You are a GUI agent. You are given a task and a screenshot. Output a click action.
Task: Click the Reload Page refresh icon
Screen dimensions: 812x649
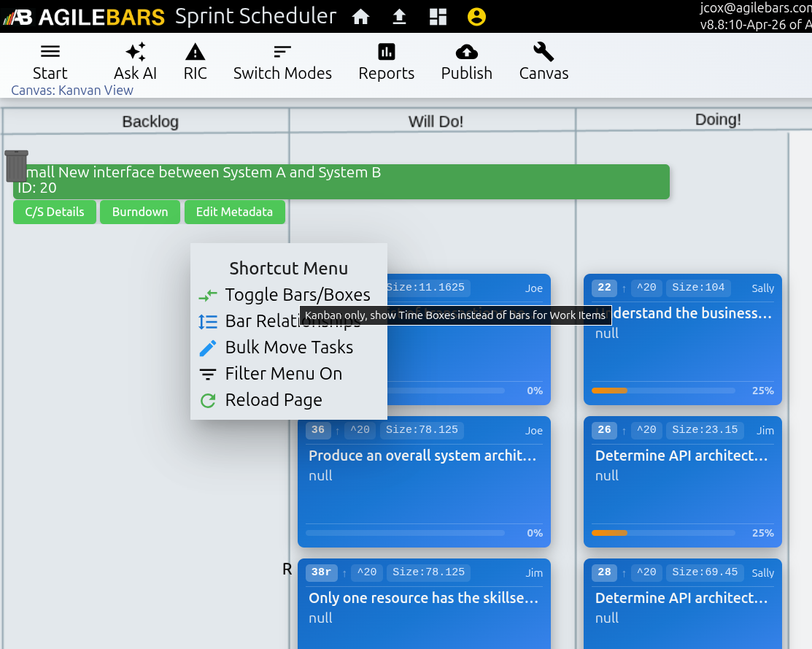pos(208,401)
